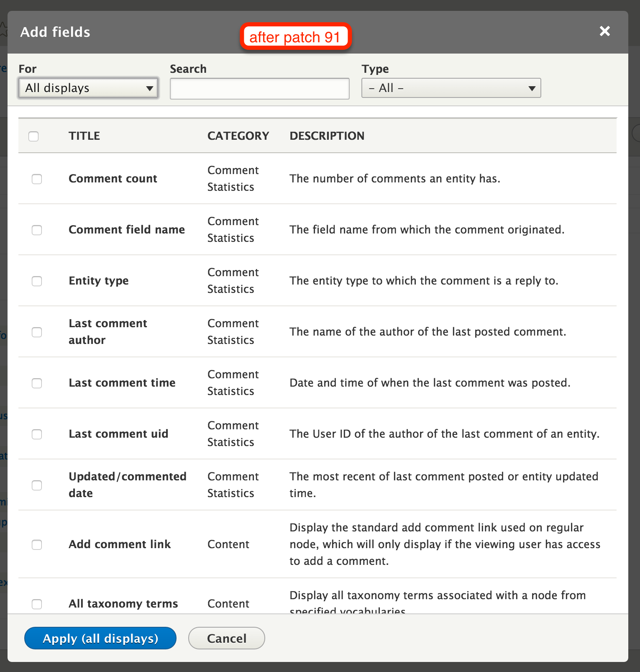The image size is (640, 672).
Task: Click 'The number of comments an entity has.'
Action: [x=395, y=179]
